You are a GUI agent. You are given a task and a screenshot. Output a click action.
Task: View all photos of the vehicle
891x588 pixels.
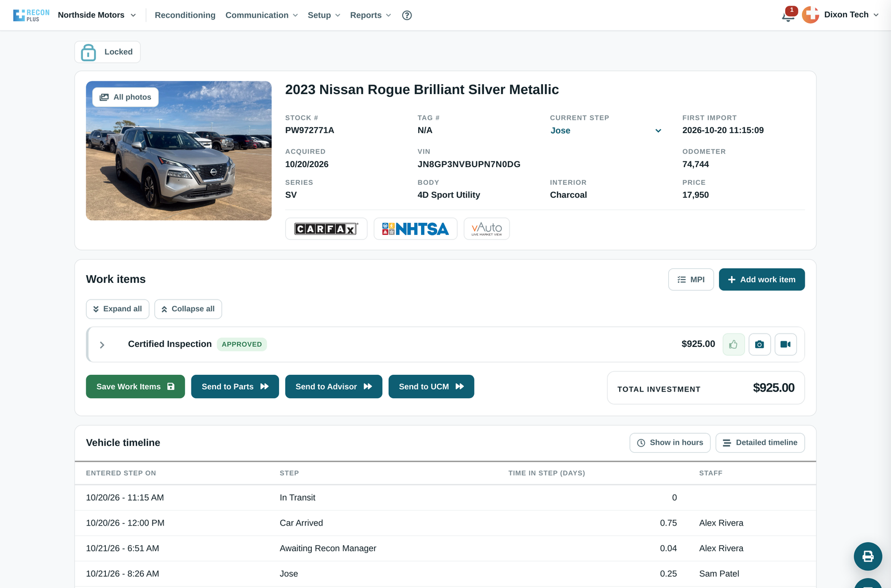(125, 97)
